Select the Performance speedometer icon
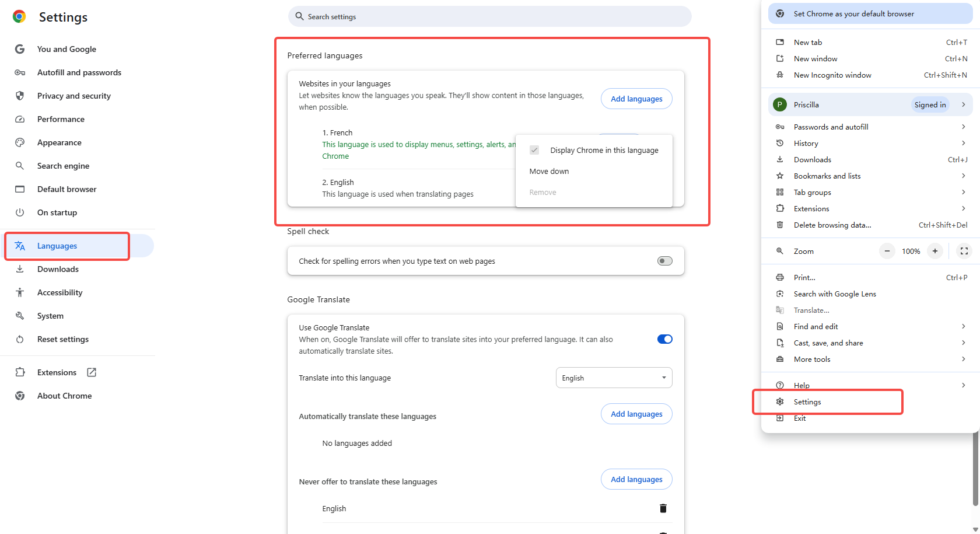This screenshot has width=980, height=534. coord(20,119)
